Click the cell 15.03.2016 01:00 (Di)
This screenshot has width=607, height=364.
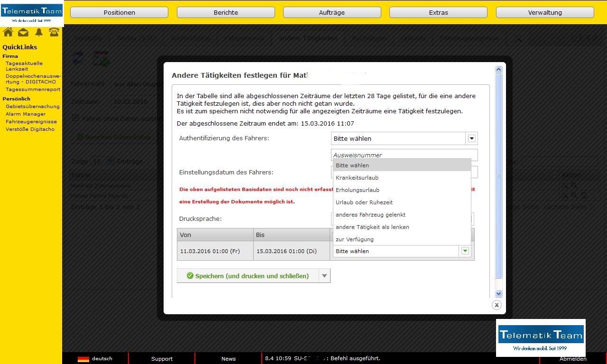click(292, 251)
